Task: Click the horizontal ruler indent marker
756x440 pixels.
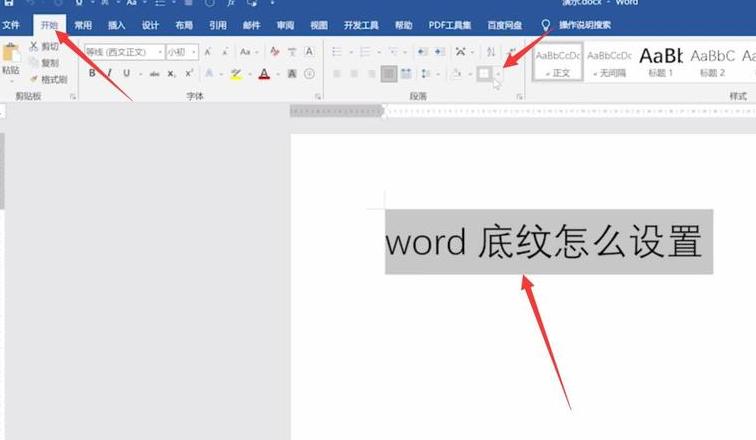Action: [383, 112]
